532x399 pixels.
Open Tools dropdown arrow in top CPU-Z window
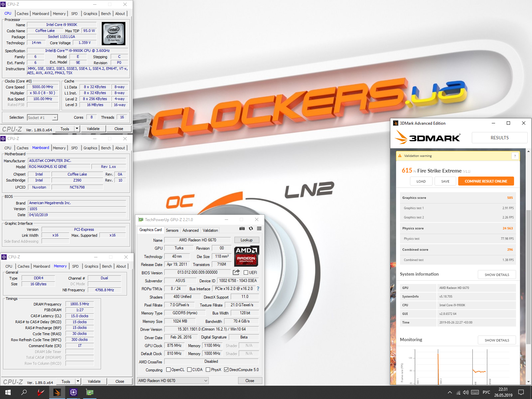pyautogui.click(x=77, y=129)
